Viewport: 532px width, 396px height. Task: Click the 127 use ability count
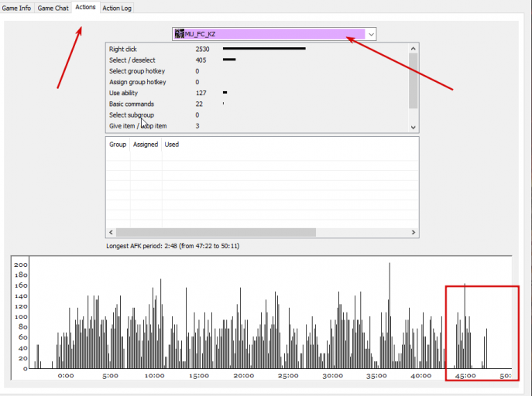(x=201, y=93)
